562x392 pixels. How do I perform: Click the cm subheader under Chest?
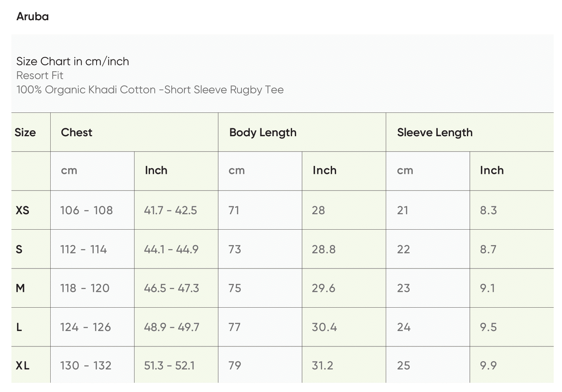click(69, 171)
